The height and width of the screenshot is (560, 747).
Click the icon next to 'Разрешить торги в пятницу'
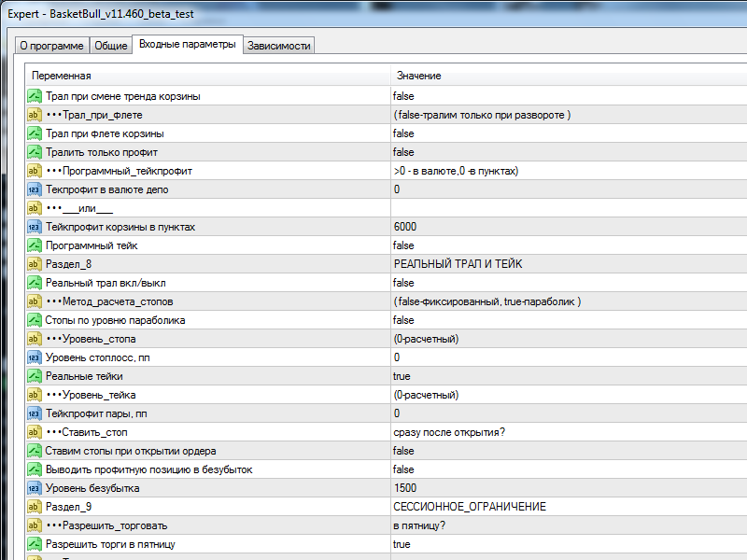[x=35, y=544]
